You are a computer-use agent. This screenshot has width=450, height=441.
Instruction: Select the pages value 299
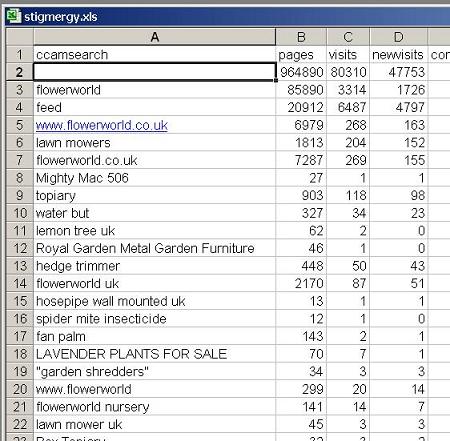point(301,389)
